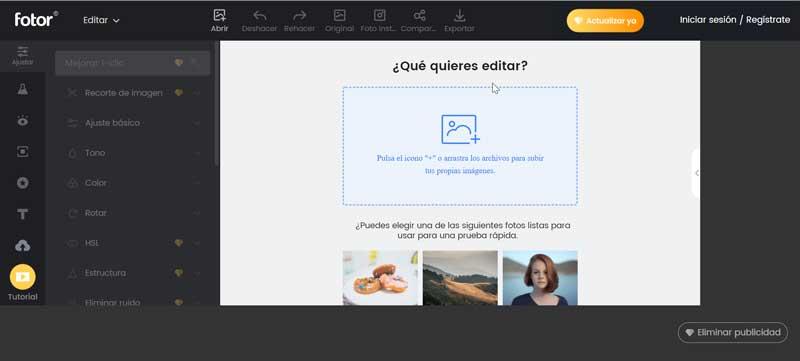Click the Actualizar ya upgrade button
The width and height of the screenshot is (800, 361).
(x=605, y=21)
